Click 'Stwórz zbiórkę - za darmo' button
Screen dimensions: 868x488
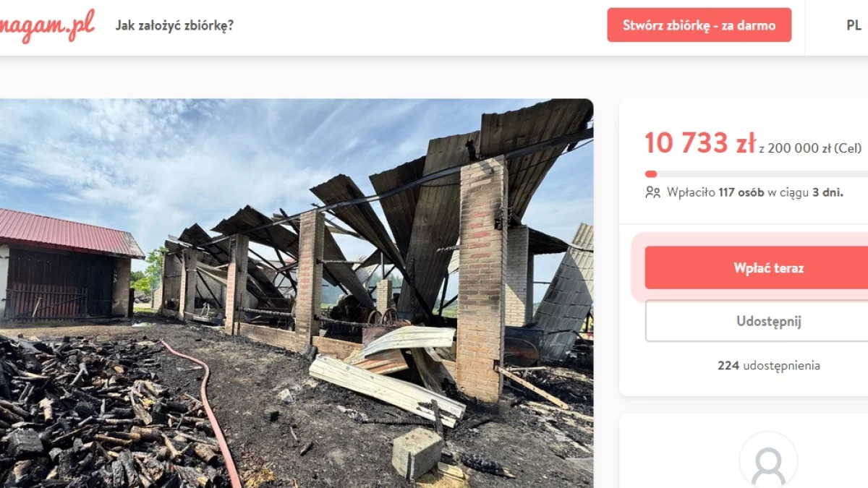(x=699, y=25)
